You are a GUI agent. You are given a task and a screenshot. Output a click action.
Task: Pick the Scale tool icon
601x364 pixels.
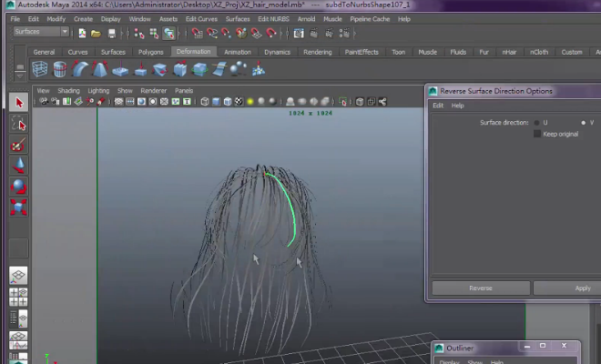(x=19, y=207)
